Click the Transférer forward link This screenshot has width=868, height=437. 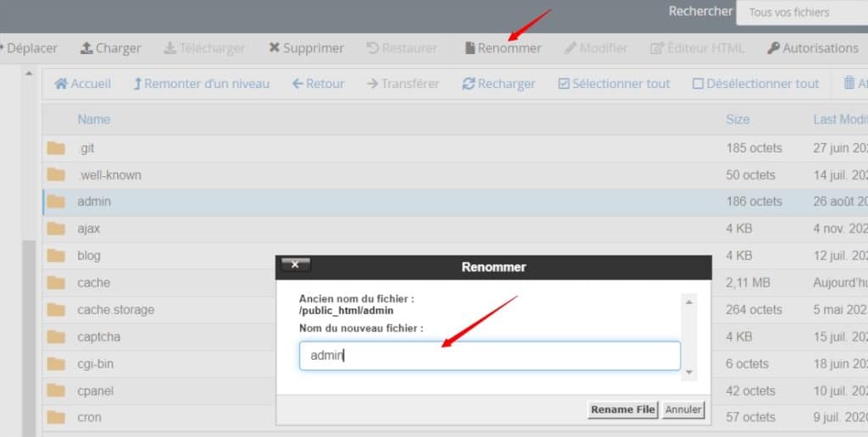click(x=403, y=84)
